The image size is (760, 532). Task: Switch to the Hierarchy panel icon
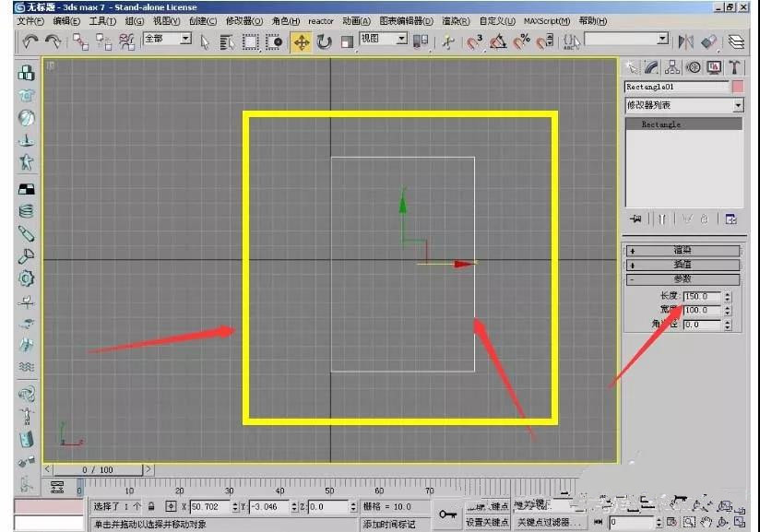[x=671, y=67]
